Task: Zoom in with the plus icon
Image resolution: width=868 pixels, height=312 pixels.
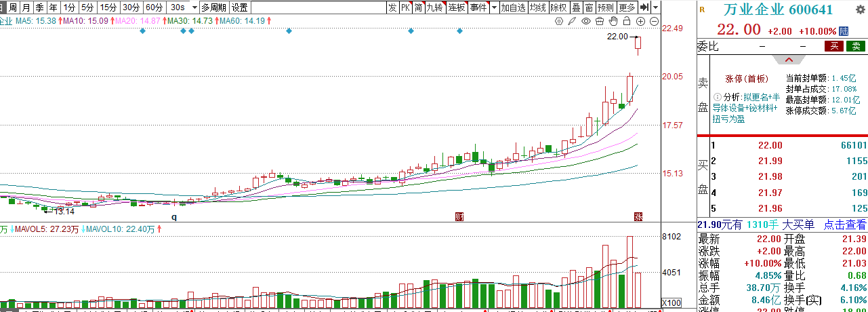Action: click(x=640, y=21)
